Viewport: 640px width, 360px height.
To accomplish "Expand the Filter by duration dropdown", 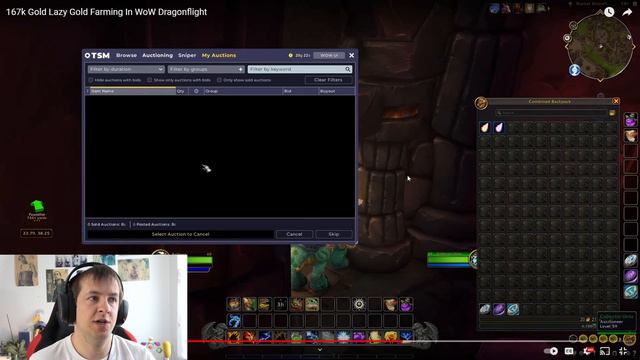I will (126, 69).
